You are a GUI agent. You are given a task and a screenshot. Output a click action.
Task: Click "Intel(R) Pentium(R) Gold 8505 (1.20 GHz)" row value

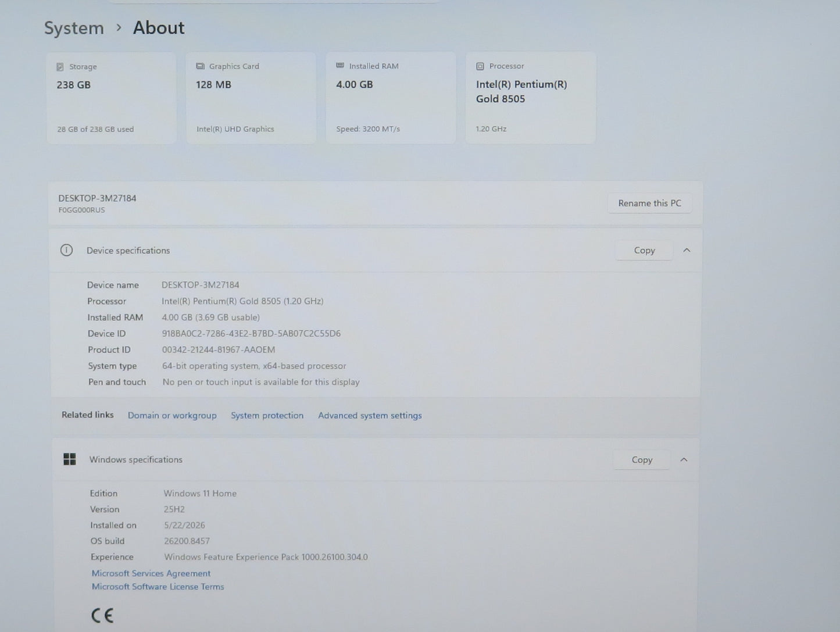(x=242, y=301)
